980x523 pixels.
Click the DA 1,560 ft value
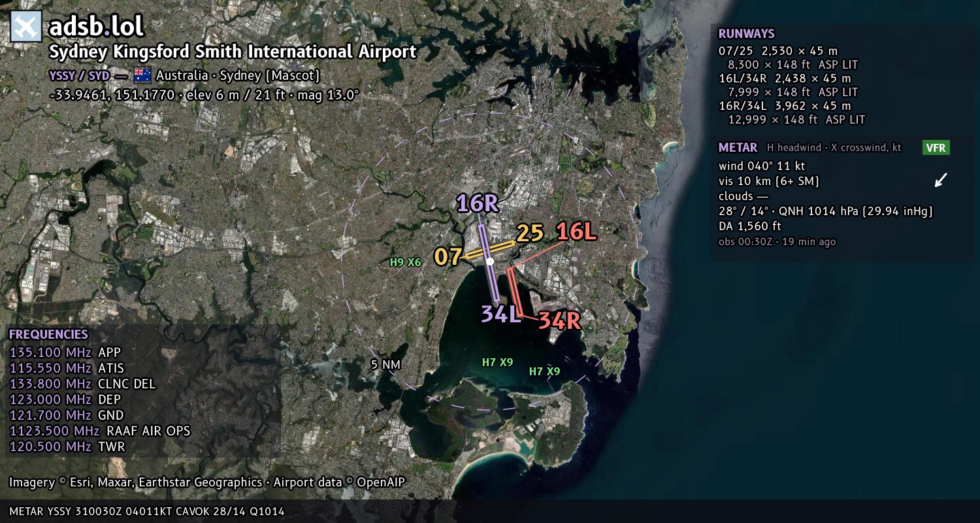pyautogui.click(x=750, y=226)
